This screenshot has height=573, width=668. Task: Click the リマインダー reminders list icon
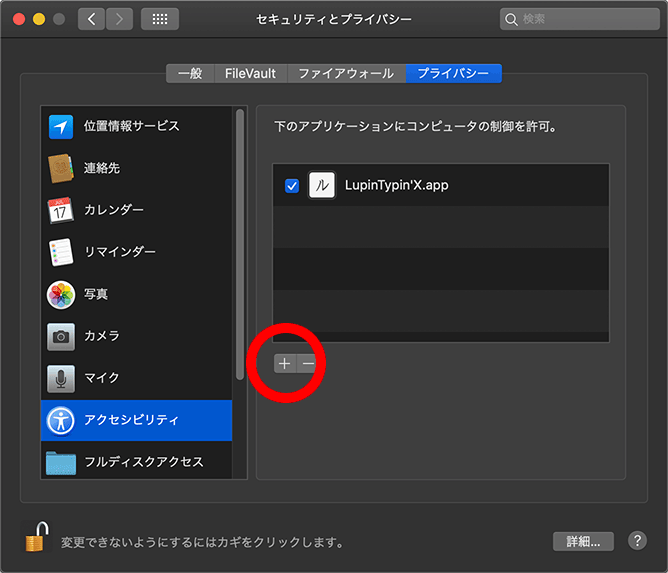(60, 252)
